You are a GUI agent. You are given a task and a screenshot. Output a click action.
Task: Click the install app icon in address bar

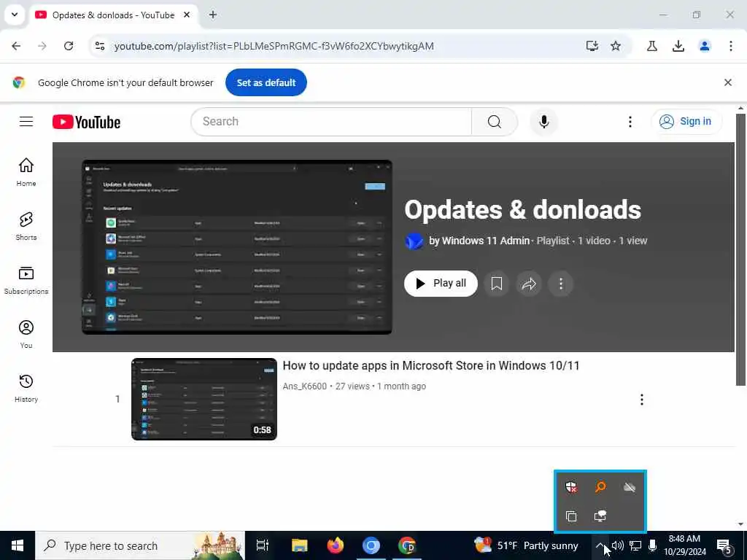coord(592,46)
